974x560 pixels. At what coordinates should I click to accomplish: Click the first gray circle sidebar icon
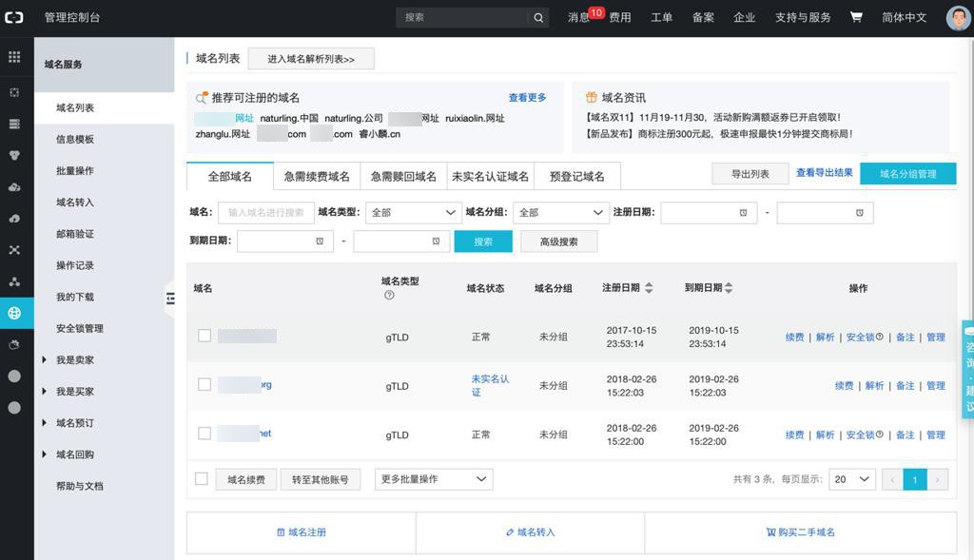click(14, 377)
